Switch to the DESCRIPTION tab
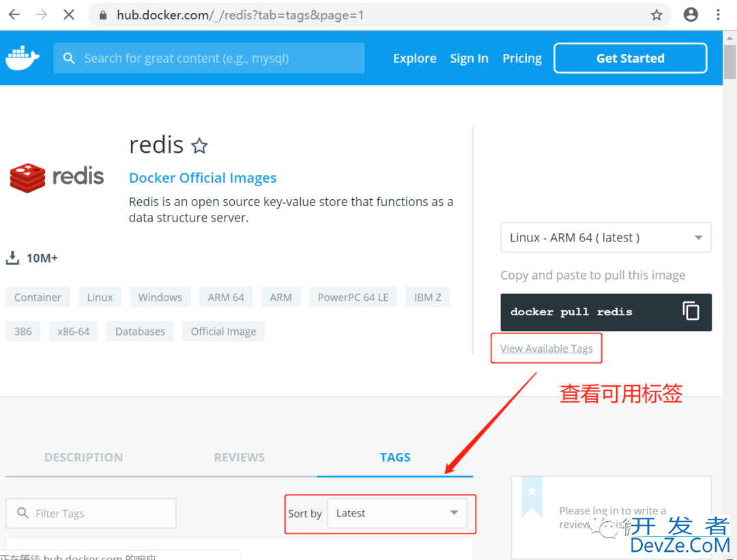 pos(84,457)
